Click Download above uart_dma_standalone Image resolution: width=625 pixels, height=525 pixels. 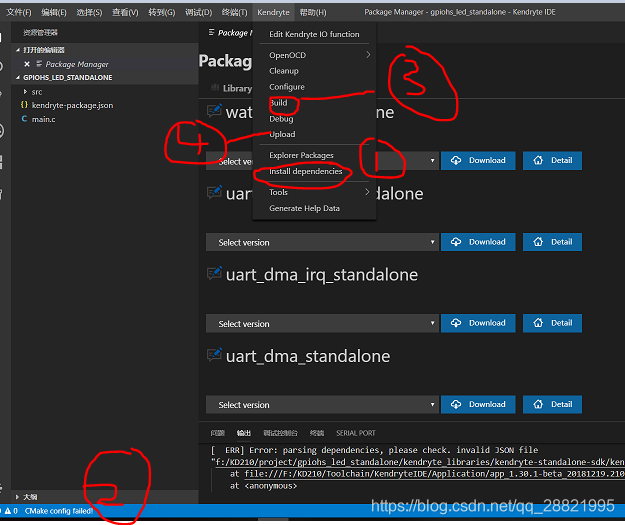(478, 323)
